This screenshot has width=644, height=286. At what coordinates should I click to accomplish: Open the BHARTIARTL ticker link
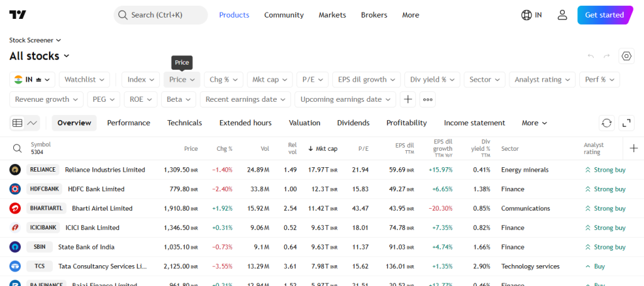pyautogui.click(x=47, y=209)
